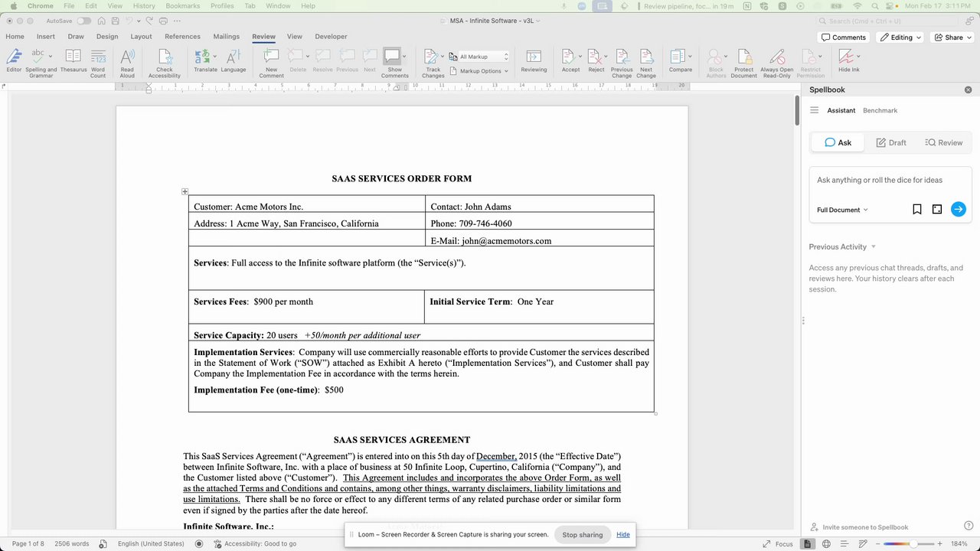
Task: Open the Reviewing pane
Action: pyautogui.click(x=534, y=62)
